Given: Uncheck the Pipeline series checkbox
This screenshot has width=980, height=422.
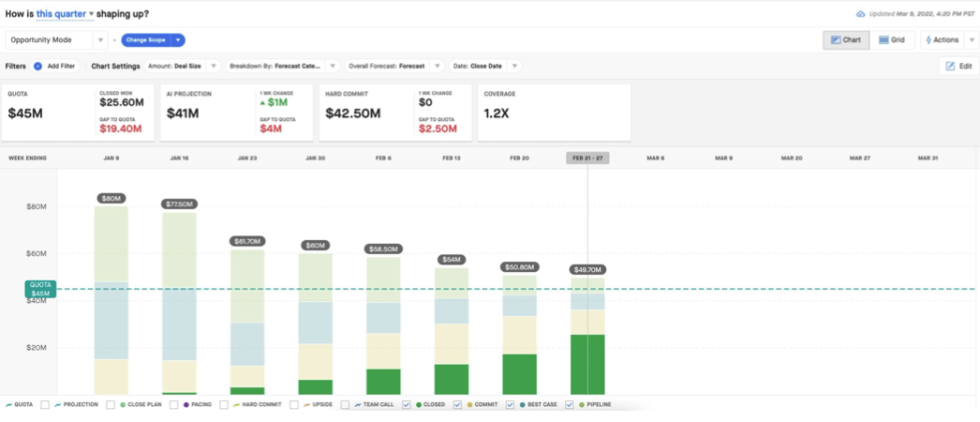Looking at the screenshot, I should [x=570, y=404].
